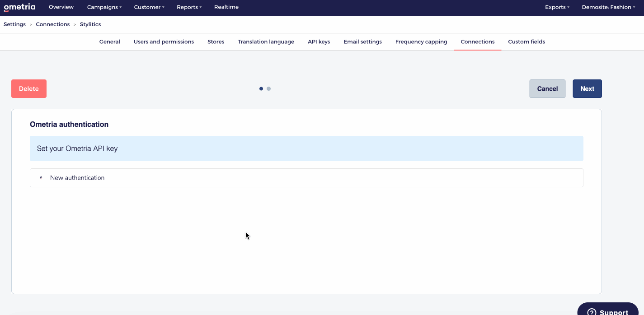Viewport: 644px width, 315px height.
Task: Go to Overview in top navigation
Action: [x=61, y=7]
